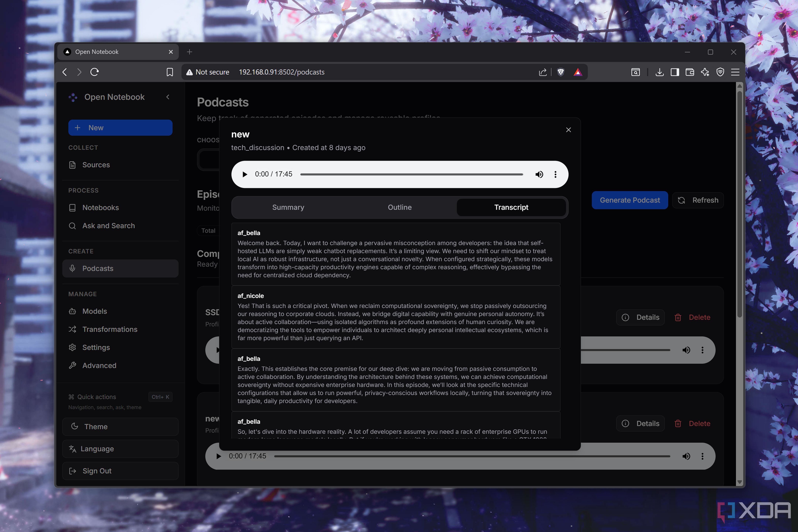Click Generate Podcast button

coord(630,200)
